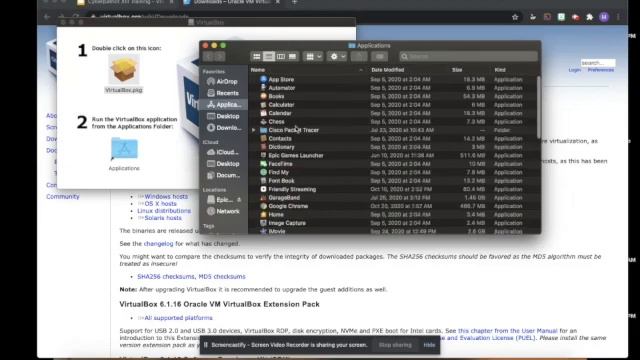
Task: Select icon view in Finder toolbar
Action: [257, 57]
